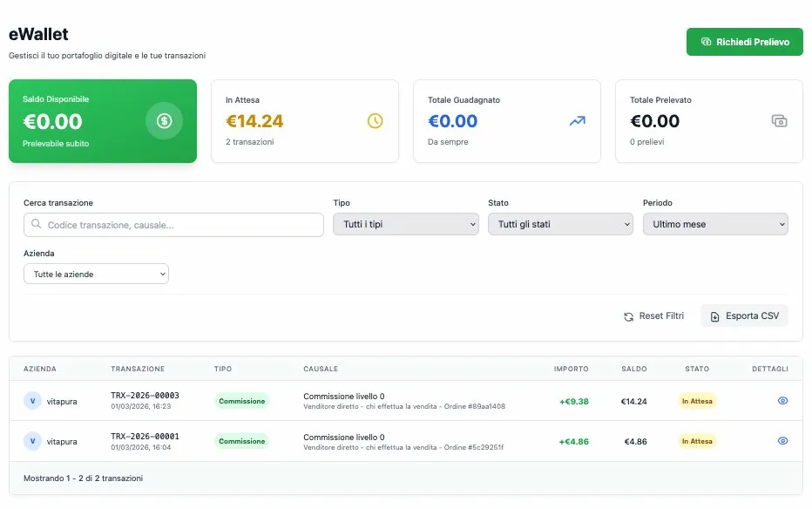Change the Periodo dropdown from Ultimo mese
The width and height of the screenshot is (812, 509).
pos(715,224)
